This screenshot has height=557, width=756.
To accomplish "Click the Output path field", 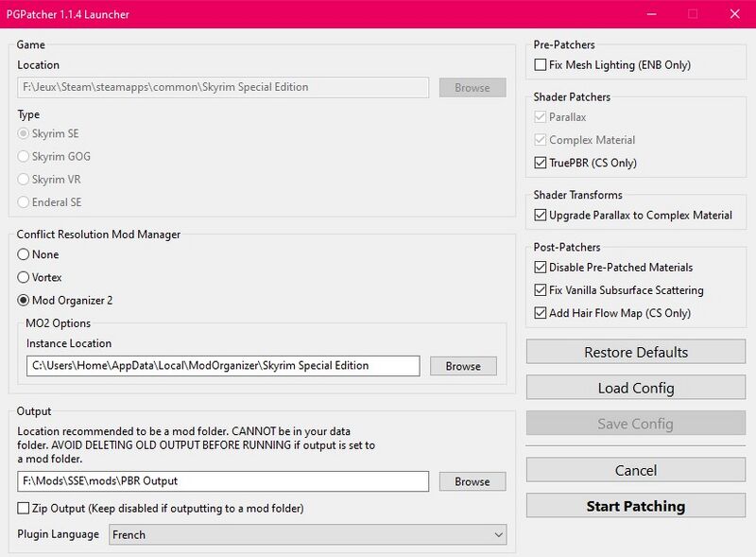I will point(223,481).
